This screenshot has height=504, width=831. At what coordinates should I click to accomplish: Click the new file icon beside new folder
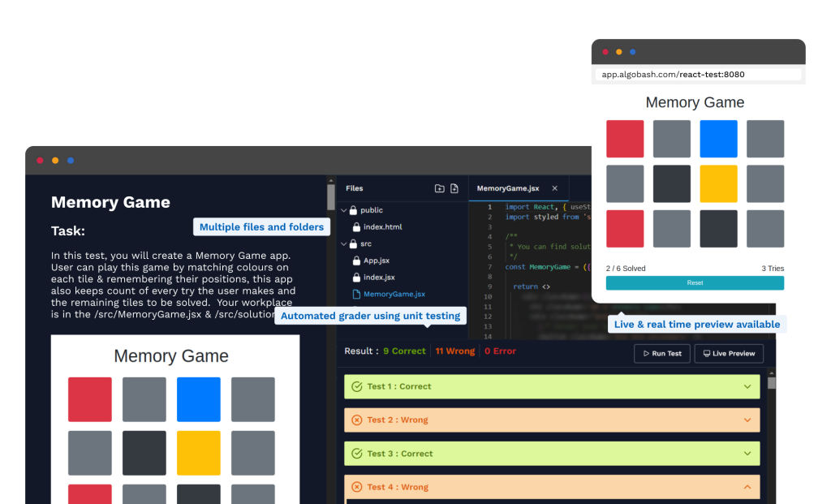(x=454, y=189)
